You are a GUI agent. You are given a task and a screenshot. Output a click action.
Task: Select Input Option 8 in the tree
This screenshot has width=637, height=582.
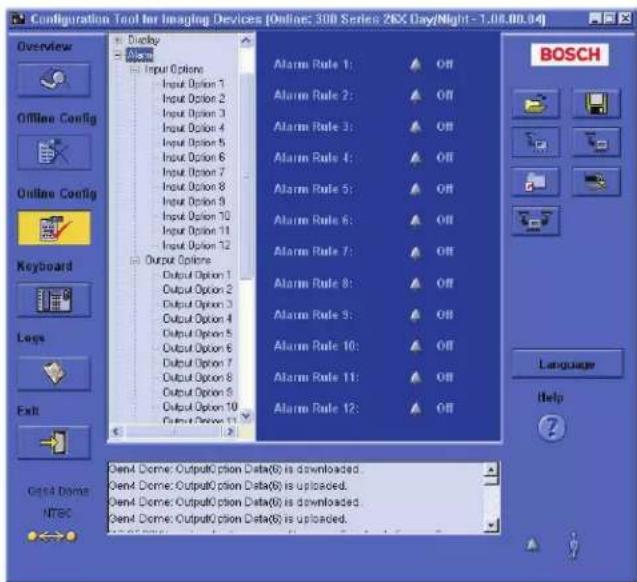193,187
